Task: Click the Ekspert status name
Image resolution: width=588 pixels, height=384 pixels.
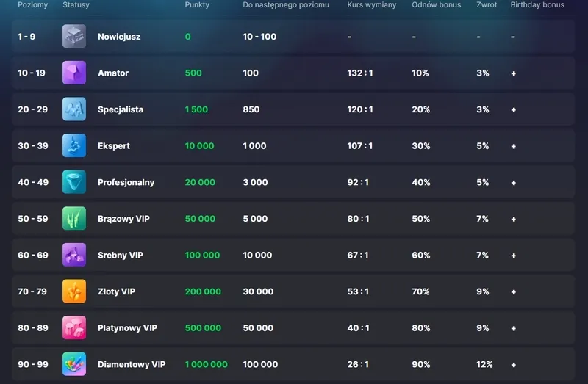Action: [x=114, y=146]
